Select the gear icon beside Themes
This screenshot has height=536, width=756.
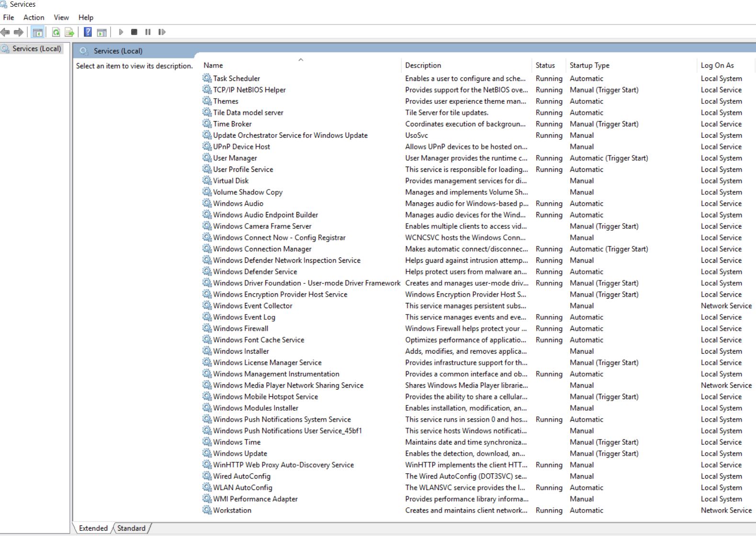click(x=207, y=101)
